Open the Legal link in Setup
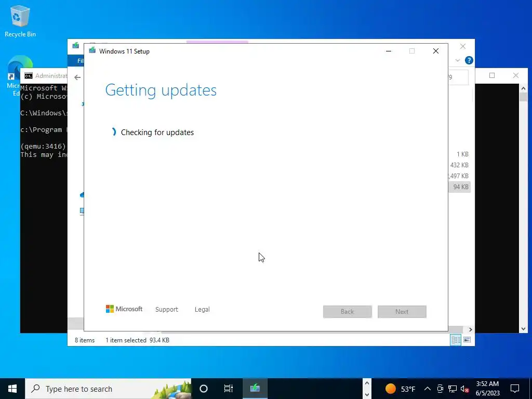532x399 pixels. (202, 310)
